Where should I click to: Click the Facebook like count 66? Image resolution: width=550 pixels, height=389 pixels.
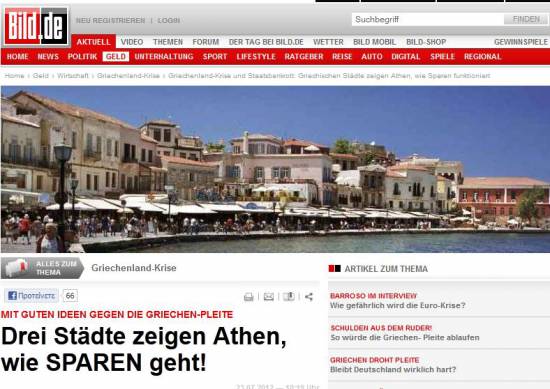pos(70,296)
